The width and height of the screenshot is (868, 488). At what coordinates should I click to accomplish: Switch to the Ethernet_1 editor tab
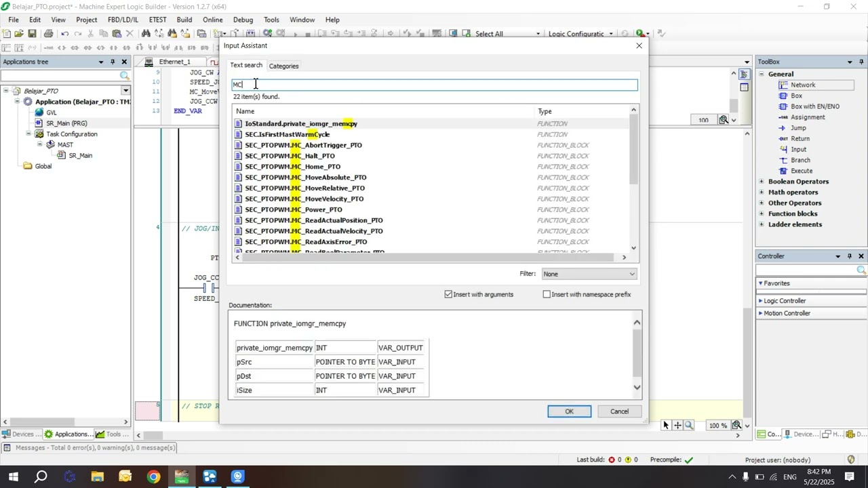pos(175,62)
